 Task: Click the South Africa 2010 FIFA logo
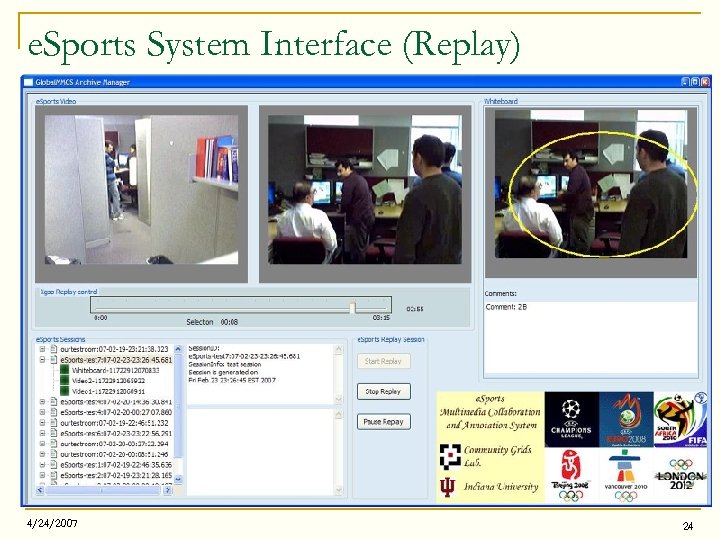click(681, 419)
